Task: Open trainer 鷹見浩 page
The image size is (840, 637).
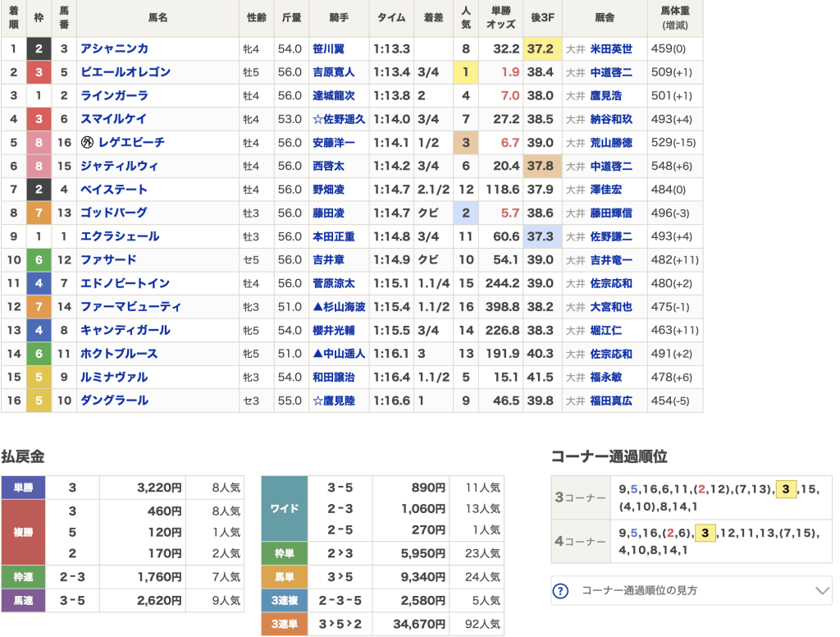Action: coord(606,95)
